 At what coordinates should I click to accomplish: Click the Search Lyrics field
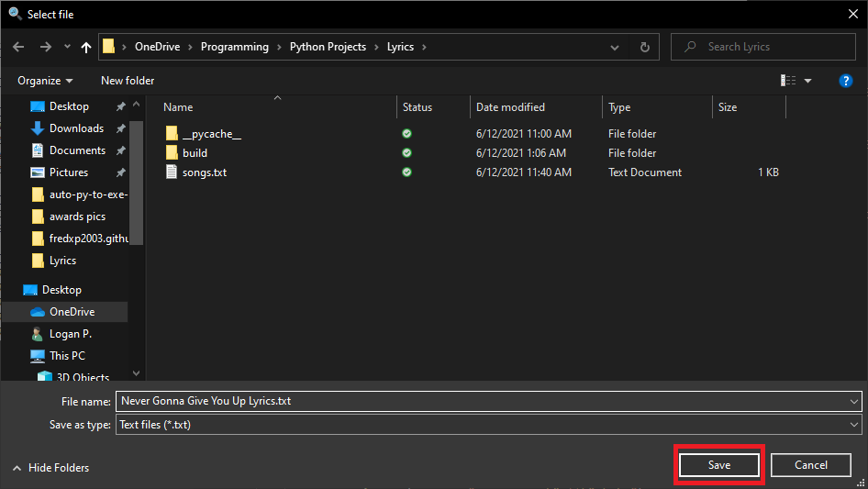point(763,47)
